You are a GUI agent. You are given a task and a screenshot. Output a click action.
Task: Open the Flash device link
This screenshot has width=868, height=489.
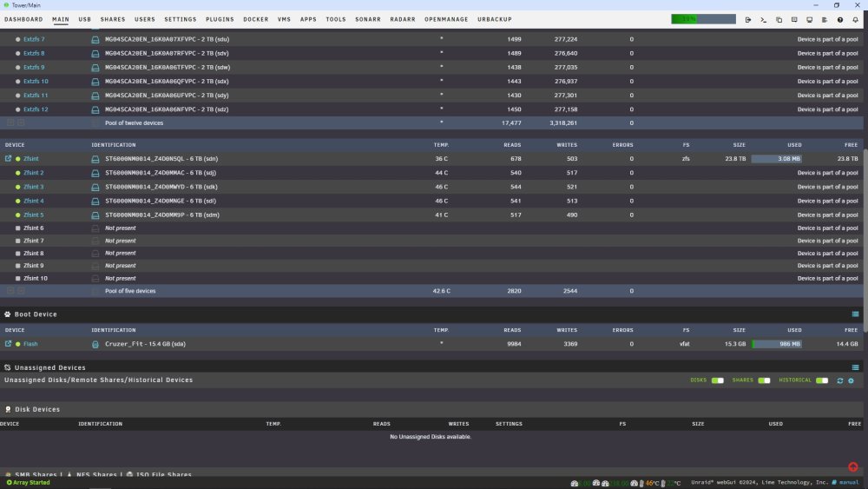(30, 344)
